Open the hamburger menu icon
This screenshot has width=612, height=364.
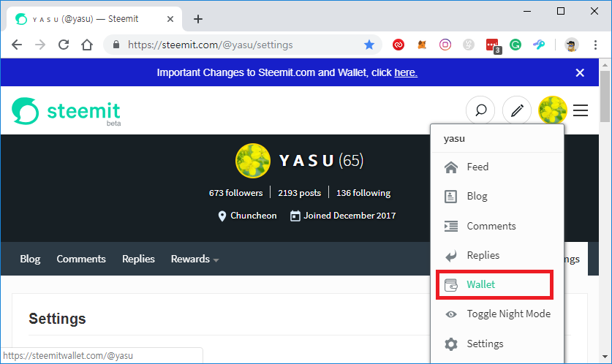coord(581,110)
